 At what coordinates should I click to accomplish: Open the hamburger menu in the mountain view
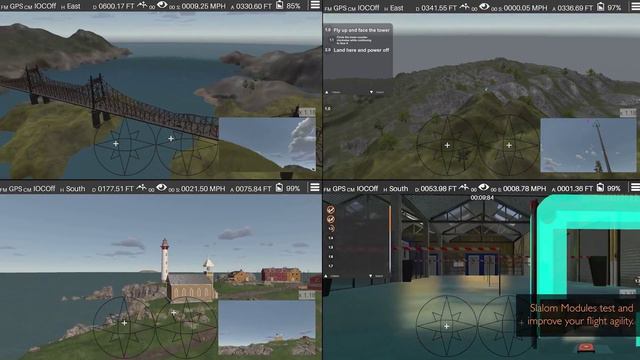pos(636,7)
